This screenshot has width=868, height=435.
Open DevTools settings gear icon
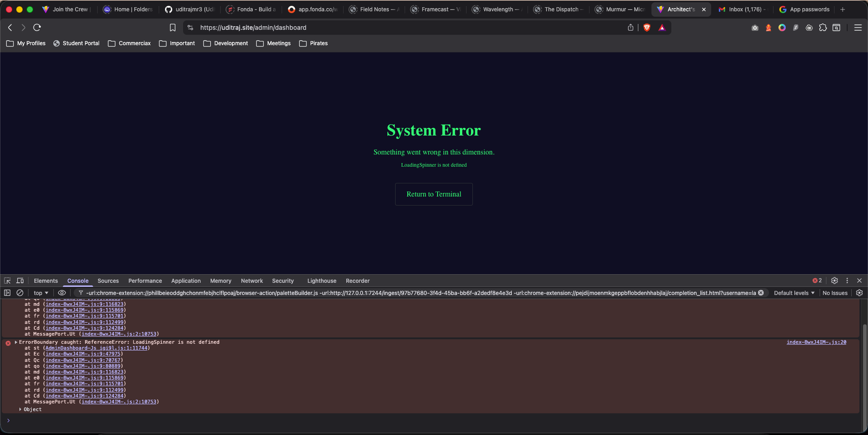tap(835, 281)
